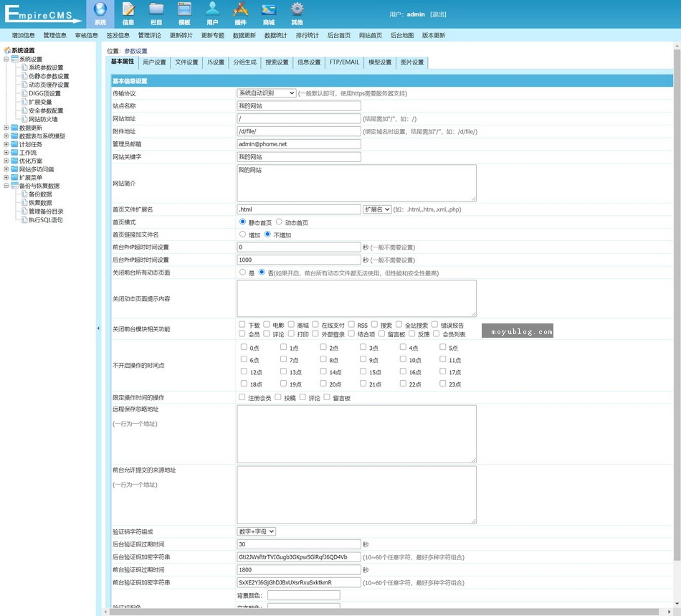681x616 pixels.
Task: Click the page icon beside 扩展变量
Action: 25,102
